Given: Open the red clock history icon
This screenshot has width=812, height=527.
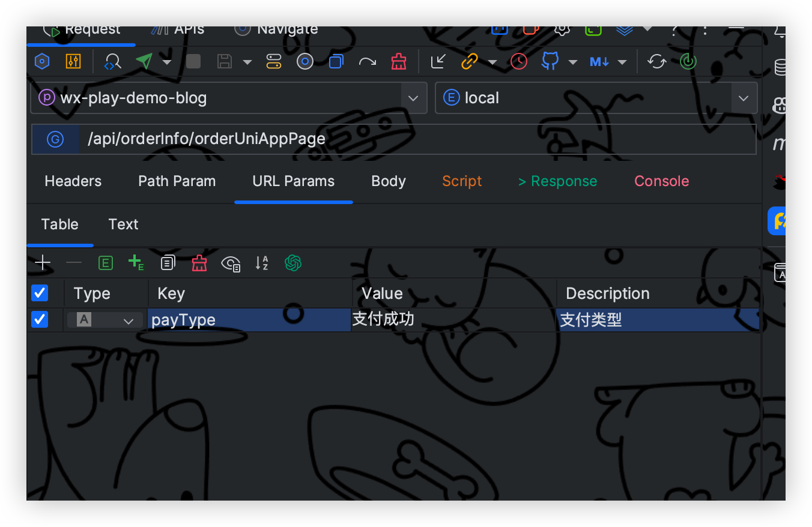Looking at the screenshot, I should pyautogui.click(x=519, y=61).
